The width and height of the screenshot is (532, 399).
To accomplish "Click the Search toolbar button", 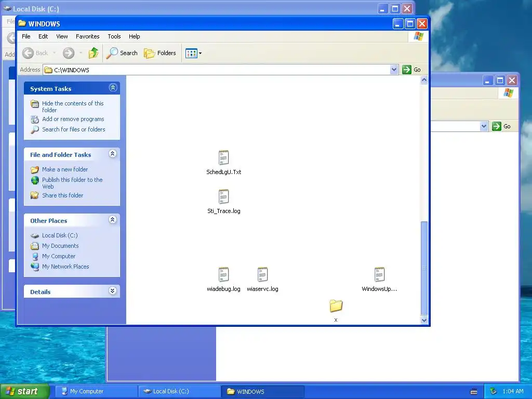I will point(122,53).
